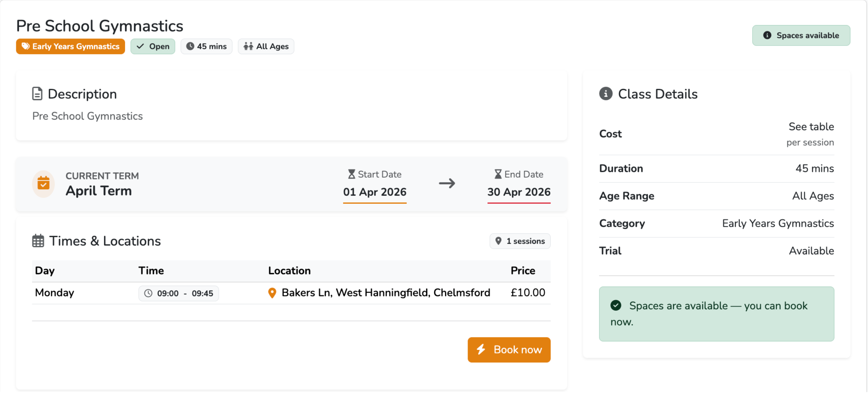Image resolution: width=868 pixels, height=404 pixels.
Task: Click the hourglass icon beside End Date
Action: tap(498, 174)
